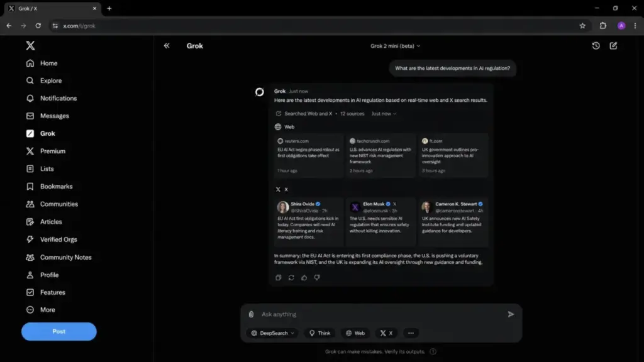Focus the 'Ask anything' input field
This screenshot has width=644, height=362.
pos(381,314)
